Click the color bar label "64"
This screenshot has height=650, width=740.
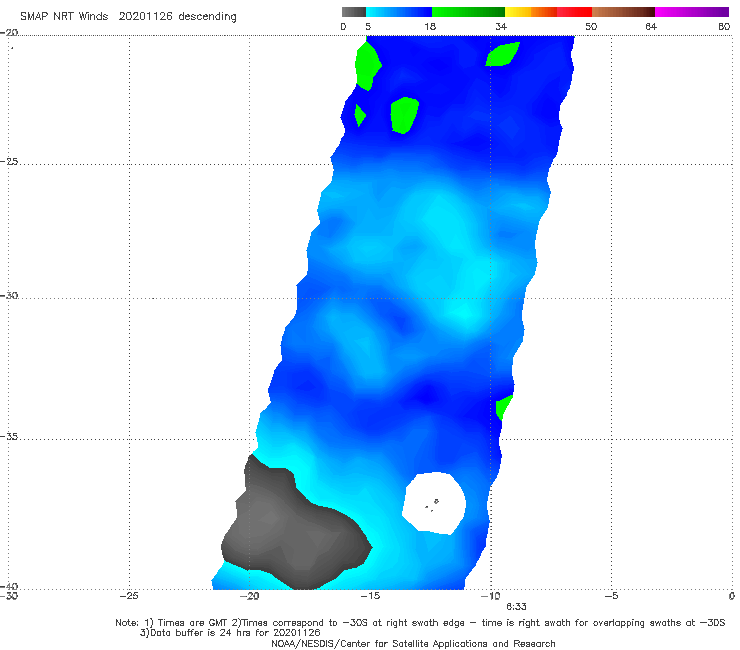click(651, 26)
